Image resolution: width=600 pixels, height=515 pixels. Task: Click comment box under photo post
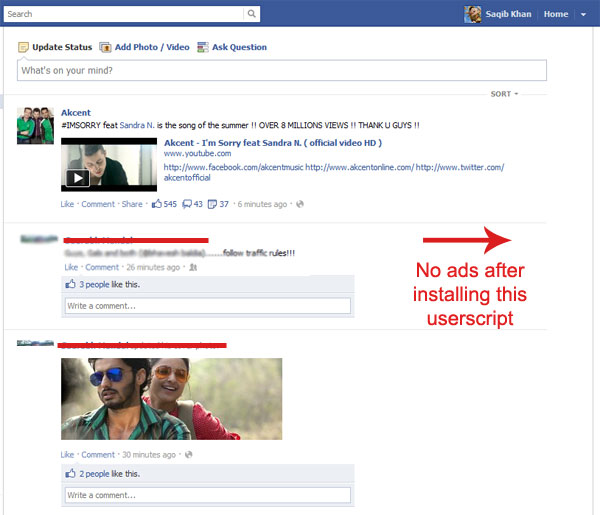208,495
